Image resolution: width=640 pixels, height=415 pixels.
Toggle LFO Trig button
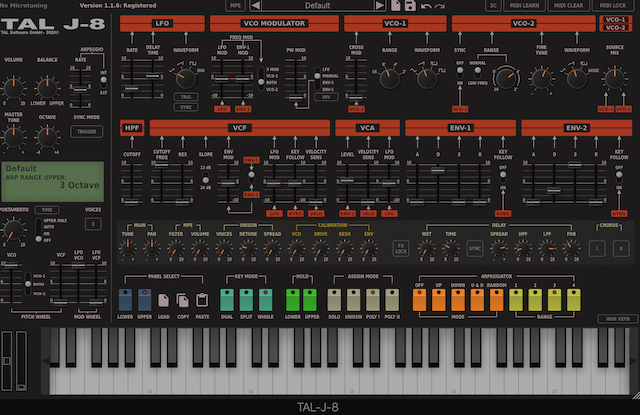coord(186,97)
